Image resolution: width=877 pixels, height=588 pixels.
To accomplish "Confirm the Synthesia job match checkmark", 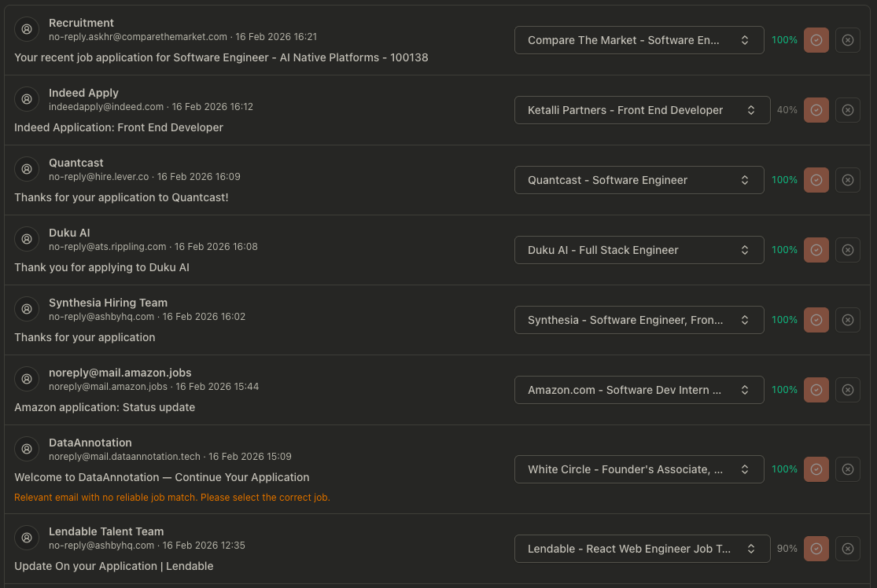I will click(816, 320).
